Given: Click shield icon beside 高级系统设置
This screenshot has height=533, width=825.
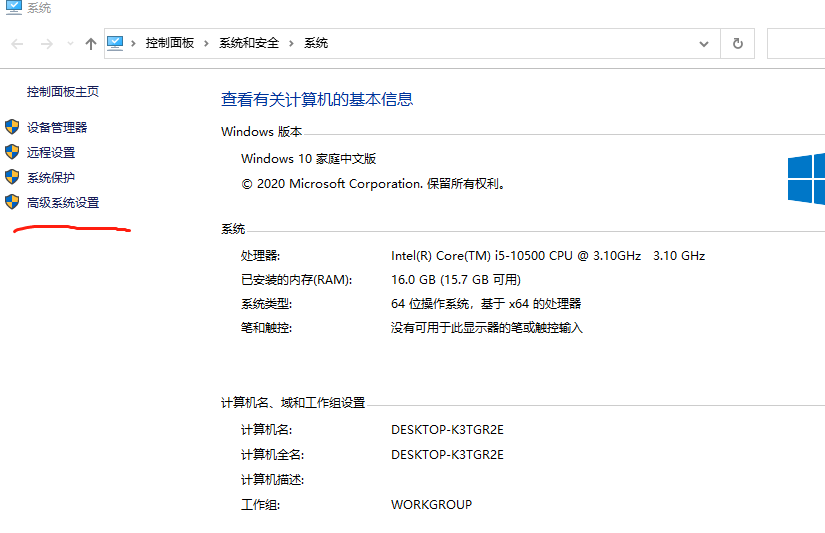Looking at the screenshot, I should pyautogui.click(x=12, y=202).
